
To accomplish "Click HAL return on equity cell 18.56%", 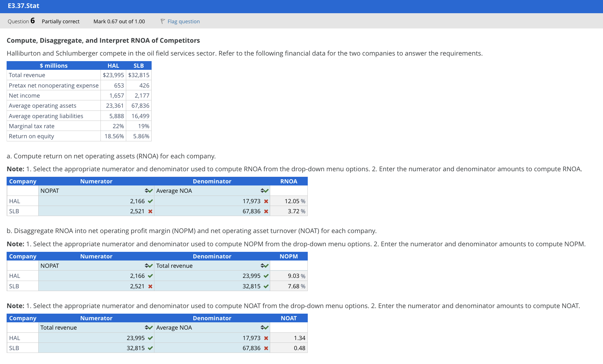I will (113, 136).
